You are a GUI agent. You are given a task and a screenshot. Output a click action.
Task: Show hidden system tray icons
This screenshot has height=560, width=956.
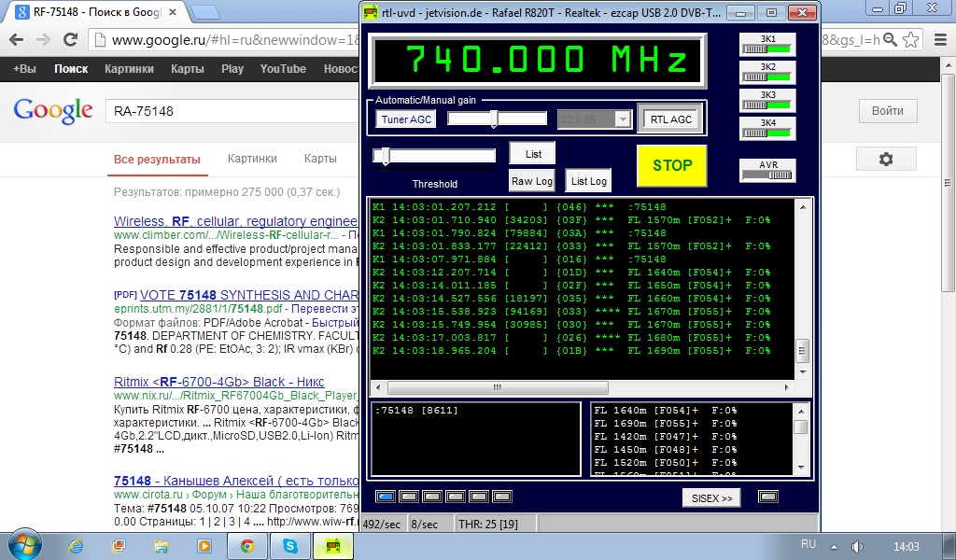pos(834,547)
